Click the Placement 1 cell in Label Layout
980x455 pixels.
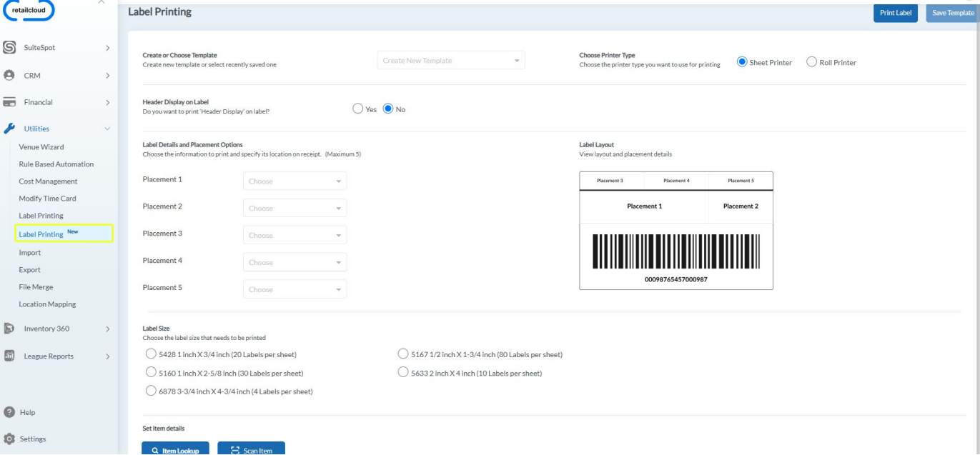coord(644,206)
